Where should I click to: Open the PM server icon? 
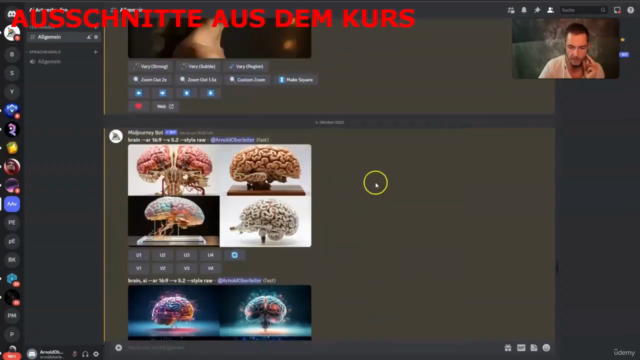tap(12, 316)
